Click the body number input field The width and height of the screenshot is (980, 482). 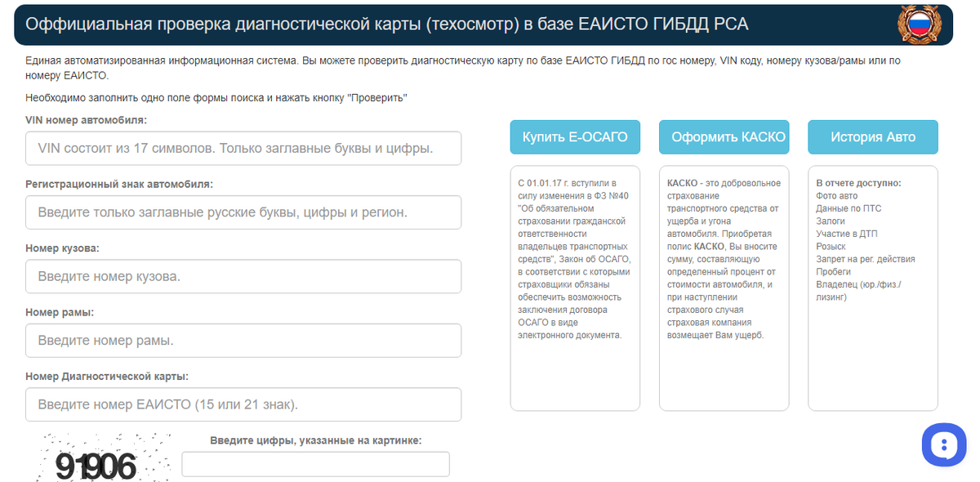tap(243, 276)
